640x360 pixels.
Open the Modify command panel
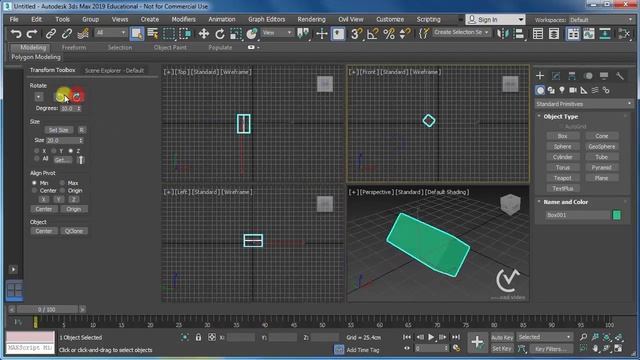click(x=556, y=76)
